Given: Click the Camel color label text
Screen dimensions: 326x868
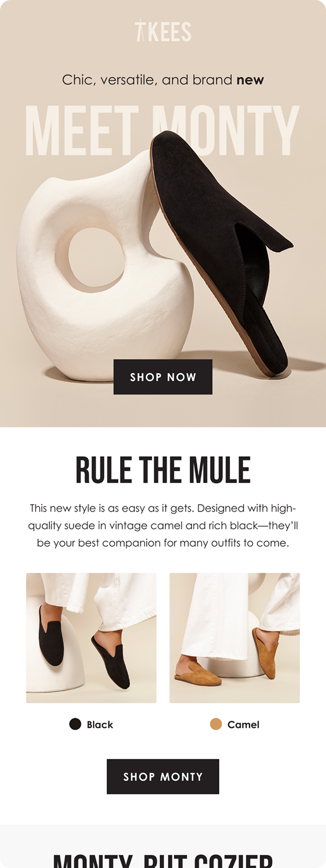Looking at the screenshot, I should tap(243, 724).
